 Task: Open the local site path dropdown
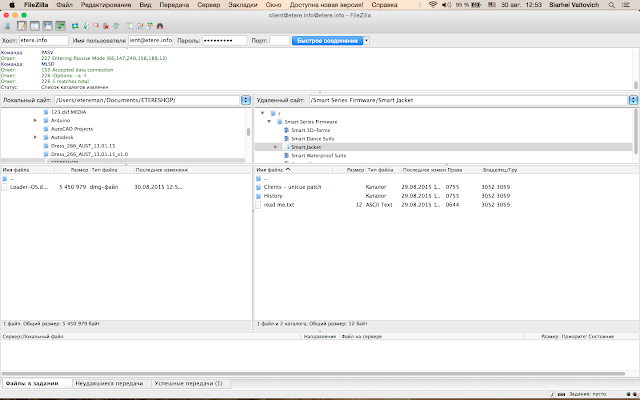pos(246,100)
